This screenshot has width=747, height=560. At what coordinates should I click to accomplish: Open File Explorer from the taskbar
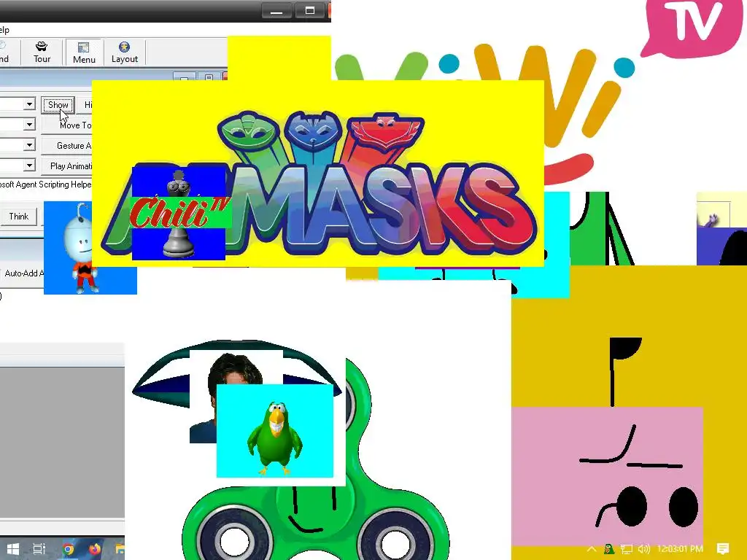point(120,549)
